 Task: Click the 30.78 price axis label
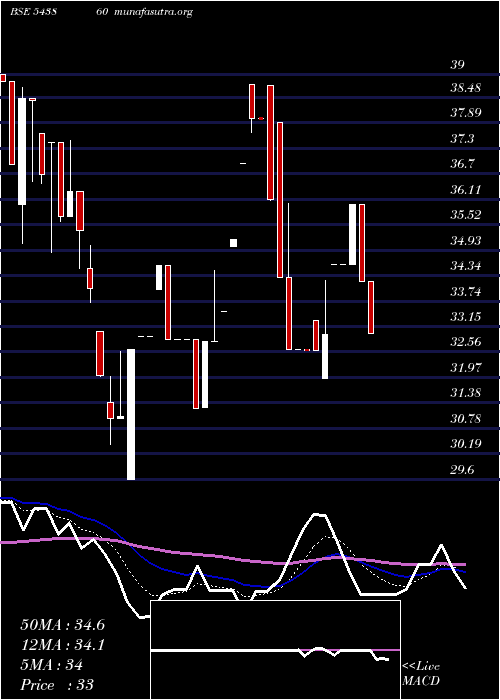click(465, 419)
